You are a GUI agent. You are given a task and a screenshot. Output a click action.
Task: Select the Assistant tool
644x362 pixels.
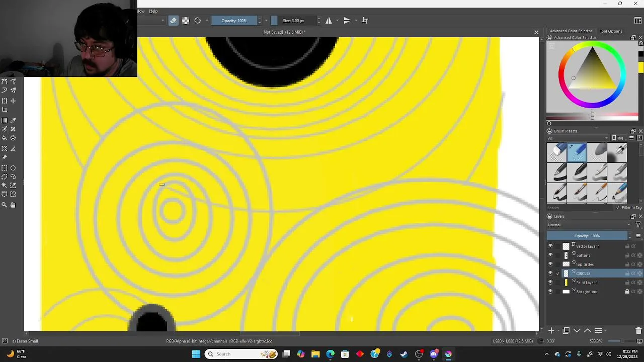[x=5, y=149]
